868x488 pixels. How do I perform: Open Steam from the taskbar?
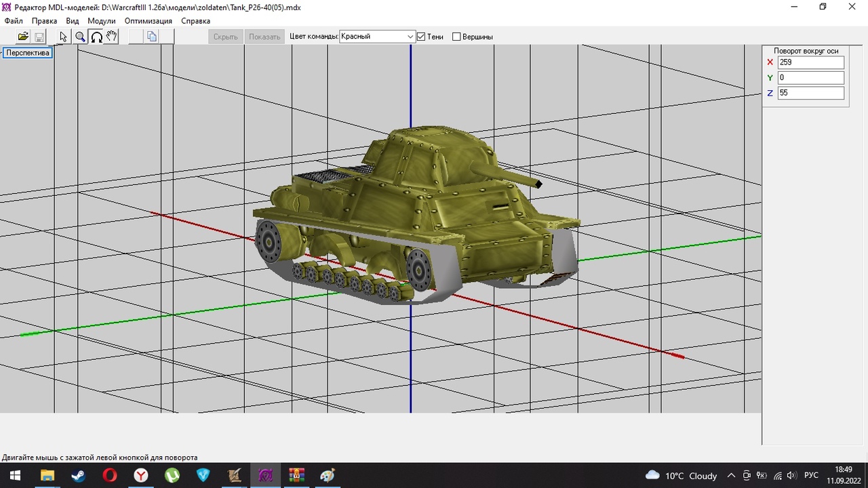[78, 475]
